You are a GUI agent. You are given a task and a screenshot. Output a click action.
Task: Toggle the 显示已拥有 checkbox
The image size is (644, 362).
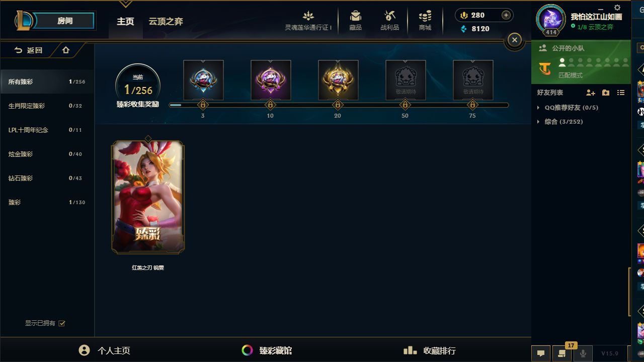62,323
